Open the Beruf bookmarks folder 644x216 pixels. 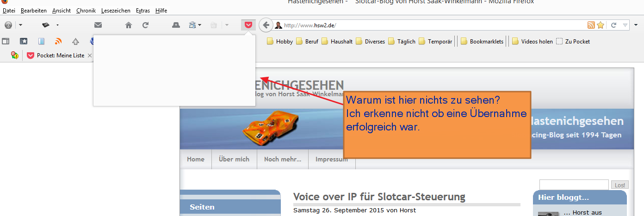[x=307, y=41]
